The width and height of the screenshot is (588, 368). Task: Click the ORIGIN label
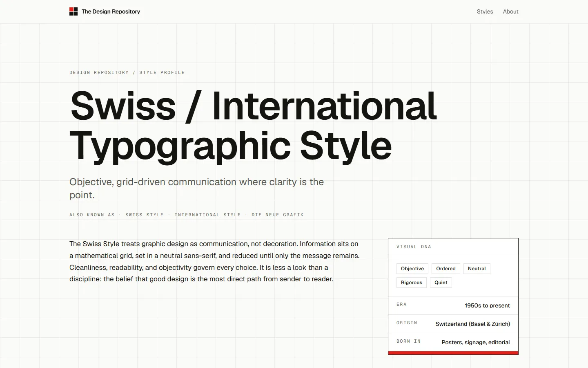point(407,323)
